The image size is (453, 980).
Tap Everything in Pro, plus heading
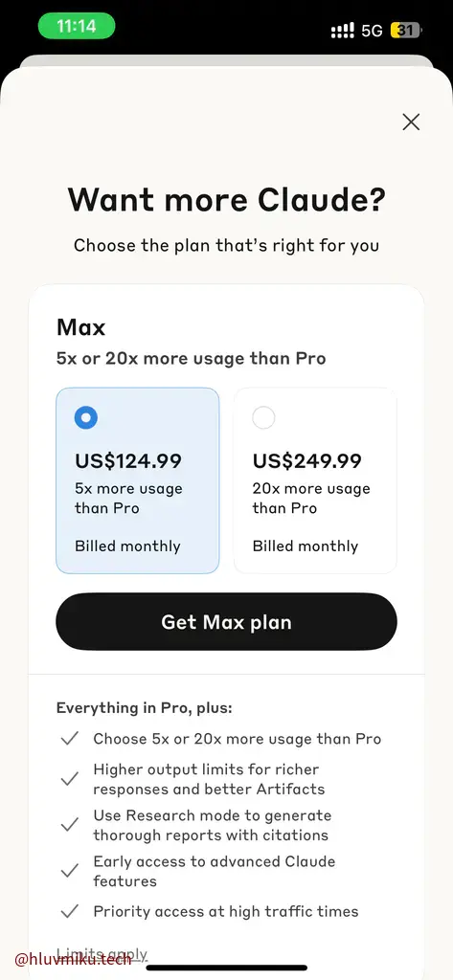[144, 708]
